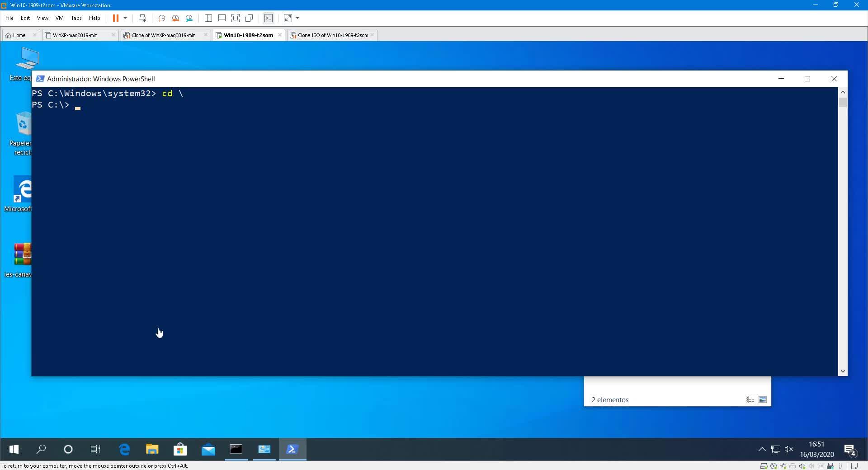Image resolution: width=868 pixels, height=470 pixels.
Task: Toggle the thumbnail bar view icon
Action: tap(222, 18)
